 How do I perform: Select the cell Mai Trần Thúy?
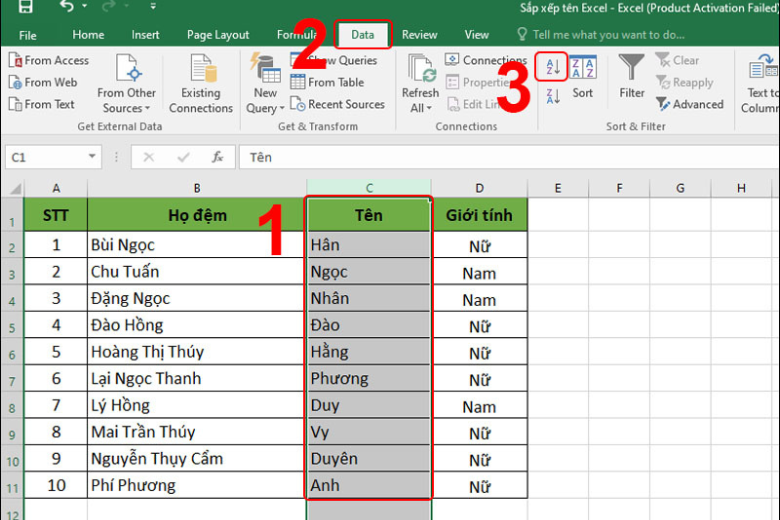196,432
